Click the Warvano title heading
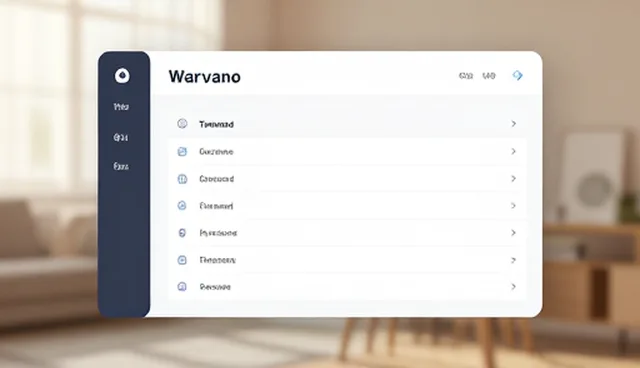 coord(204,77)
